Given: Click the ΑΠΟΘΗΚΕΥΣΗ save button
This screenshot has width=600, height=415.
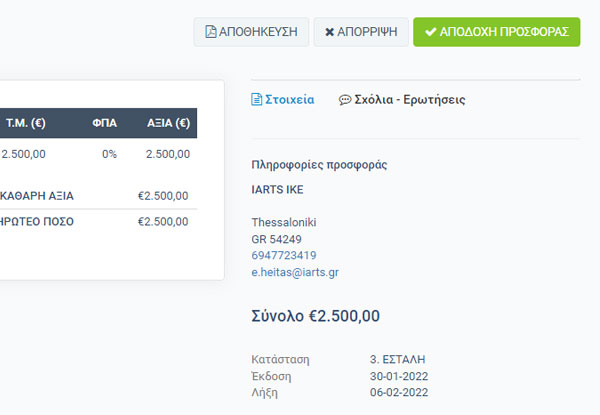Looking at the screenshot, I should 251,32.
